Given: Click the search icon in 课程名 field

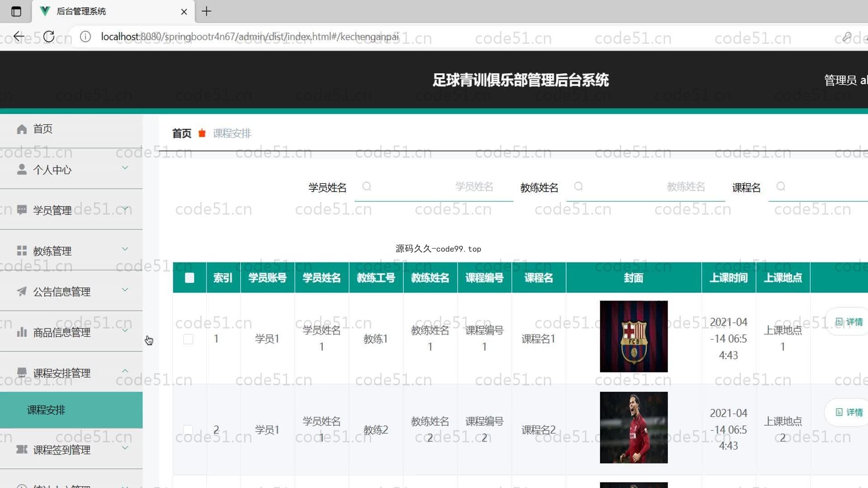Looking at the screenshot, I should (x=781, y=187).
